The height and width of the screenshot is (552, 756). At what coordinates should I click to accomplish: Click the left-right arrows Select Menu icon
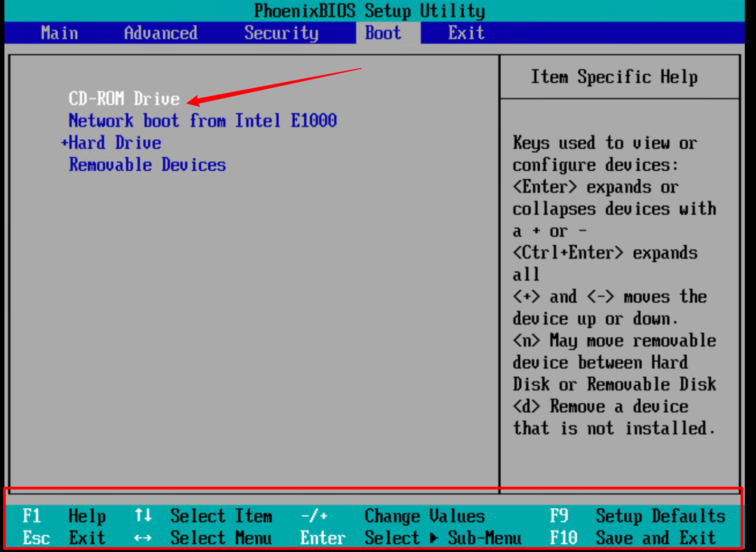[x=143, y=538]
